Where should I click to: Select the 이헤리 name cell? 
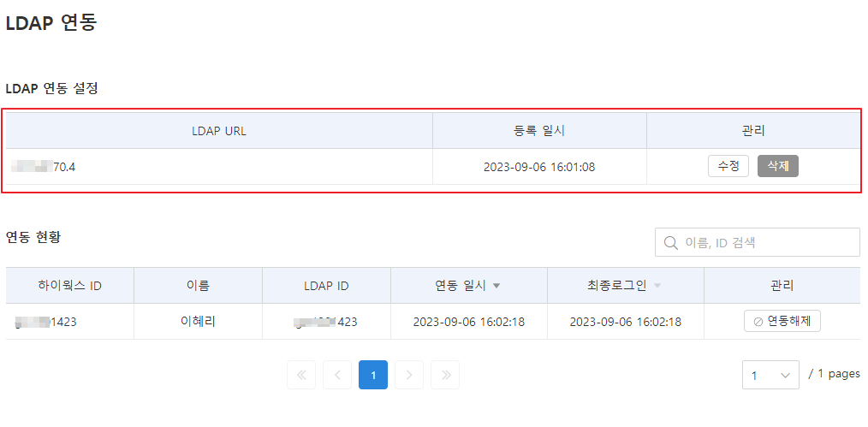pyautogui.click(x=198, y=322)
